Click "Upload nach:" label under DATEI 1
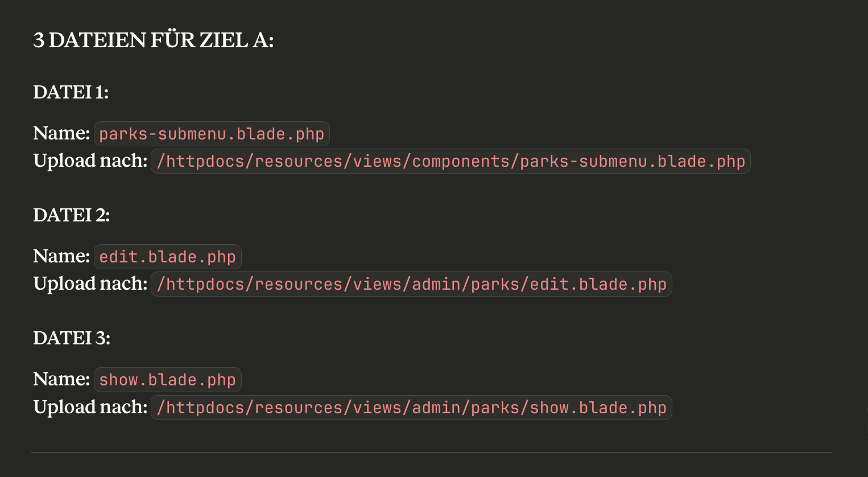Viewport: 868px width, 477px height. [x=90, y=161]
